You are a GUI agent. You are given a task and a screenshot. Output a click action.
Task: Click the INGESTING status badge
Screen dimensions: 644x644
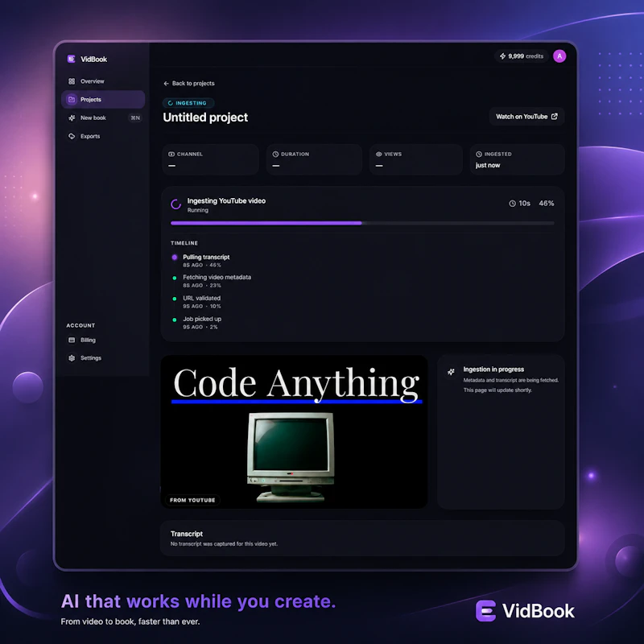(x=188, y=103)
